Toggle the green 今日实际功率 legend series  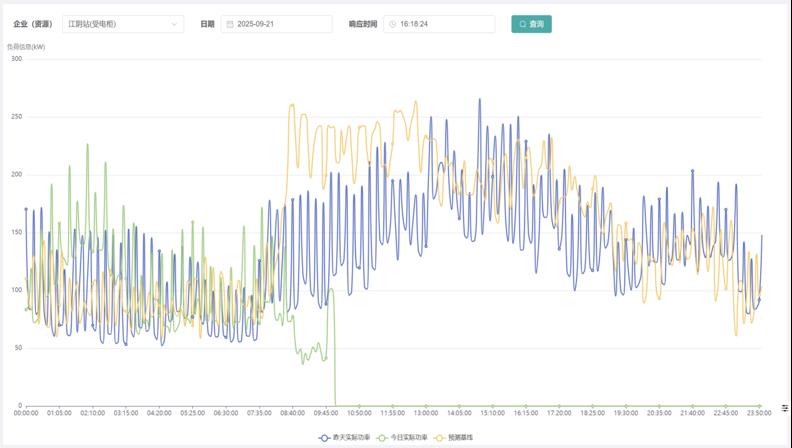(x=410, y=438)
